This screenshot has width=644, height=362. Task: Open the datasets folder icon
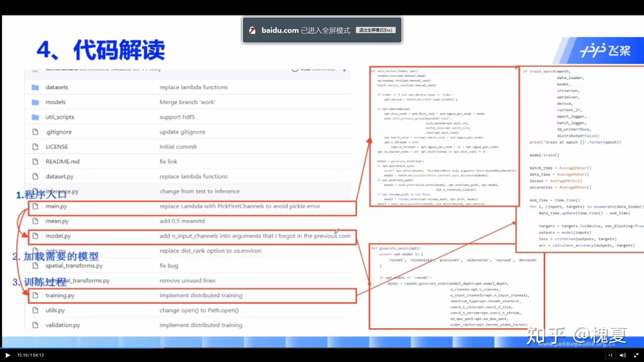[x=35, y=87]
